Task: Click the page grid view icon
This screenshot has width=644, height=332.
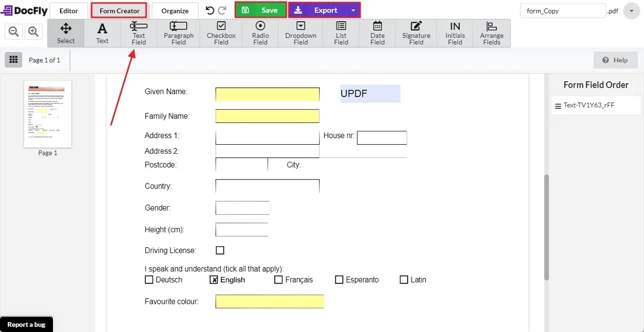Action: click(x=13, y=59)
